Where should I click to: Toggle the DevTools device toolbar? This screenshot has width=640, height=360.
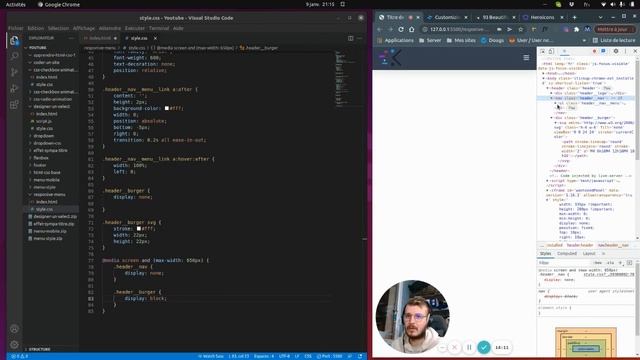click(x=551, y=51)
